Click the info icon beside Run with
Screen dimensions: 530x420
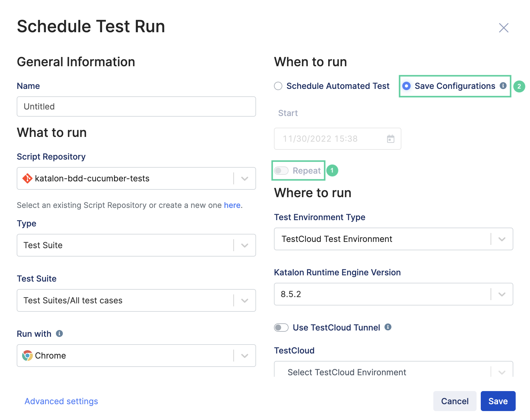pyautogui.click(x=59, y=333)
